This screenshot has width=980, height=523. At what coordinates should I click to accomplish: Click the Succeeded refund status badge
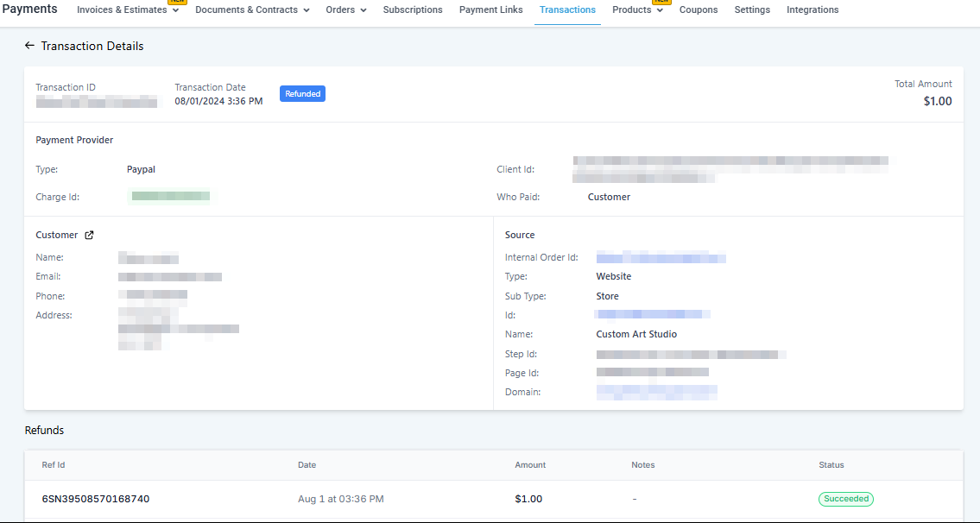[845, 499]
